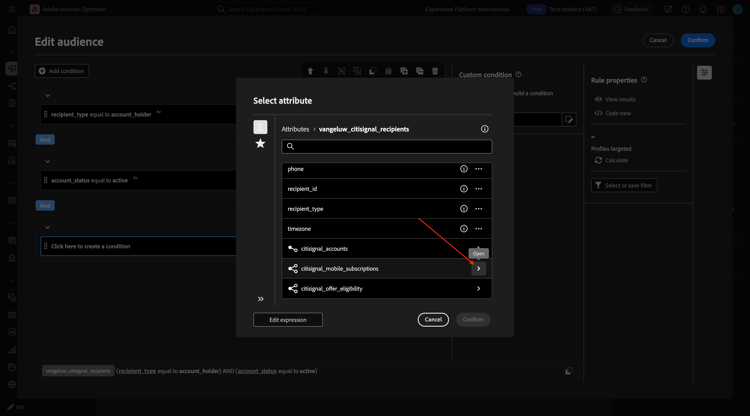Click the Edit expression button

[288, 320]
